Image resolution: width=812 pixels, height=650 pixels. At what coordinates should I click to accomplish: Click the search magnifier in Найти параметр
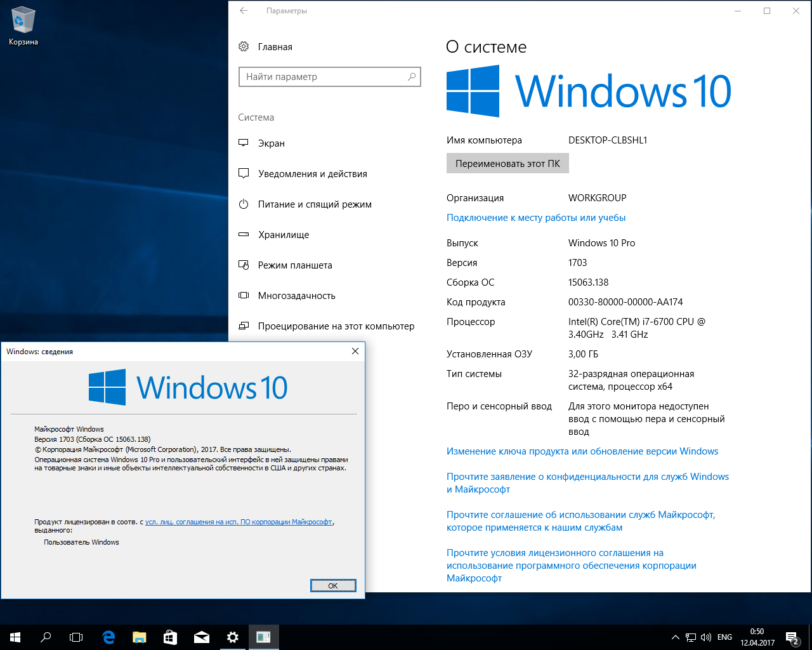pos(412,77)
